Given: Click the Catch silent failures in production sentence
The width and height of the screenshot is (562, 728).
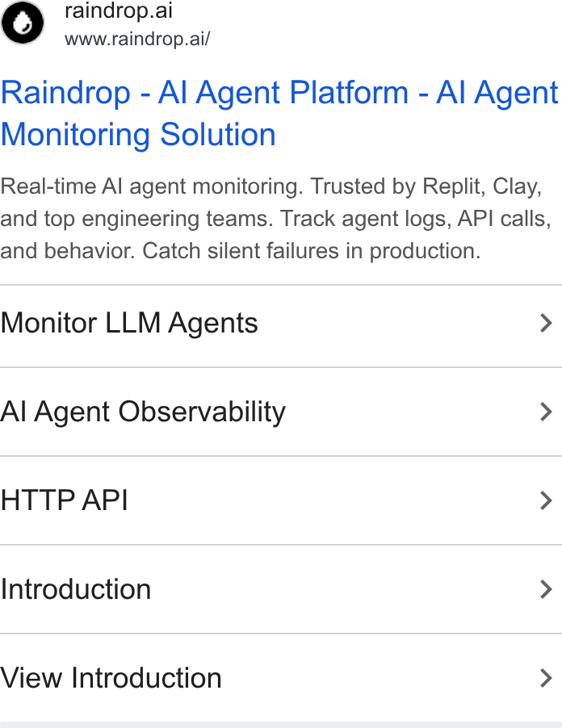Looking at the screenshot, I should point(311,251).
